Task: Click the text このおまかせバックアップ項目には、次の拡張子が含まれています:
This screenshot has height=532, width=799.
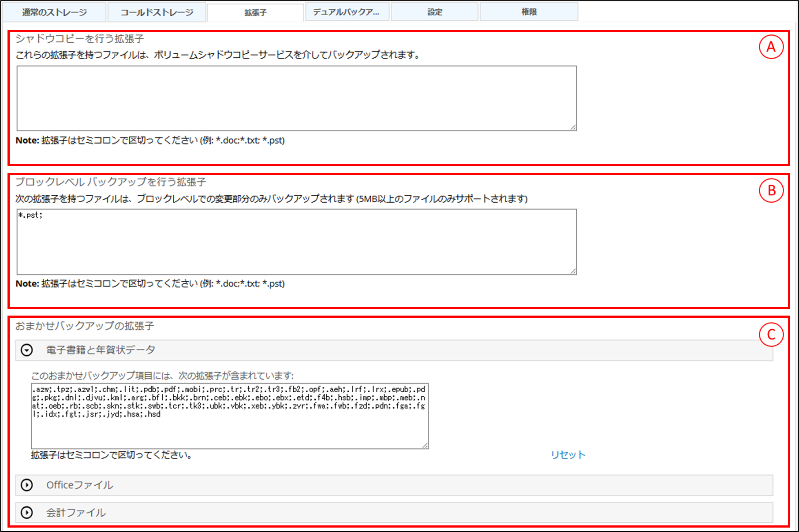Action: 162,376
